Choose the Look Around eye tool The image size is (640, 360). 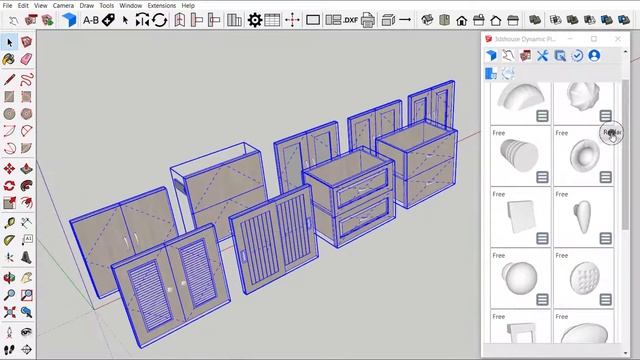click(x=26, y=332)
